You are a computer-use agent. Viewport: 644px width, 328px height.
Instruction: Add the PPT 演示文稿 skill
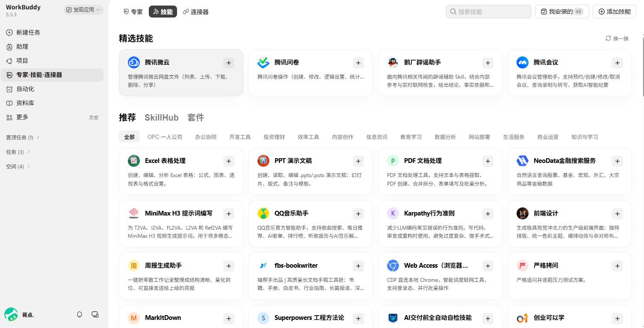pyautogui.click(x=358, y=161)
